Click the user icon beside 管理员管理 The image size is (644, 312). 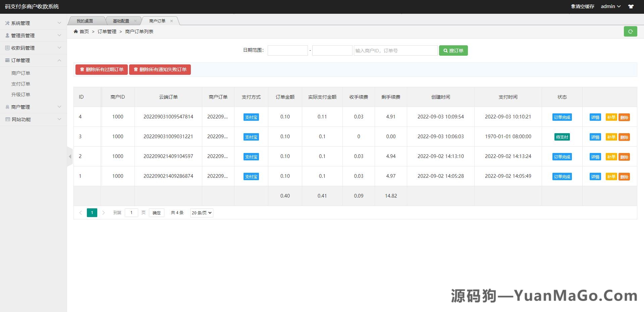click(7, 35)
